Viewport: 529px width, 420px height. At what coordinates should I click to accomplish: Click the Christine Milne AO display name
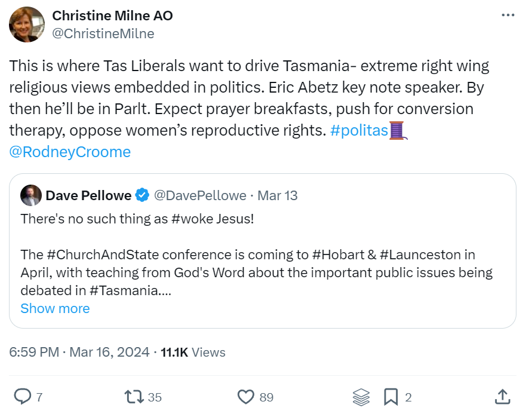point(113,16)
